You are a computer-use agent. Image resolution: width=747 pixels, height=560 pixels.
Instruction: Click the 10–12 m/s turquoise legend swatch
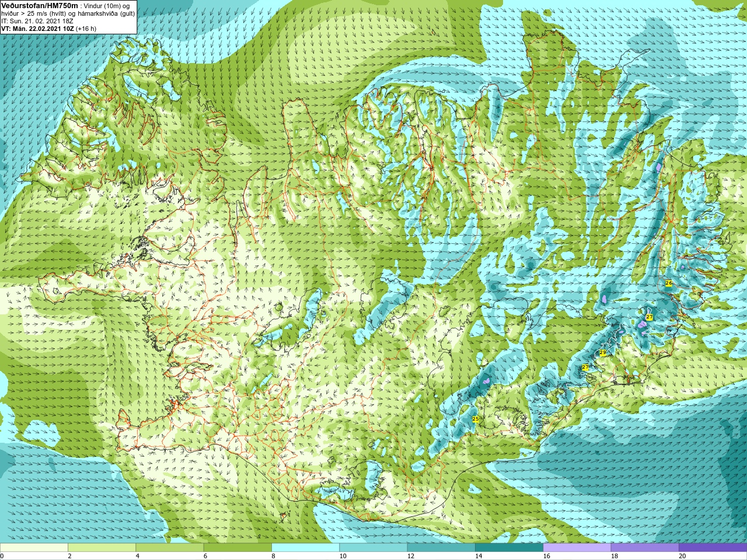[x=373, y=547]
